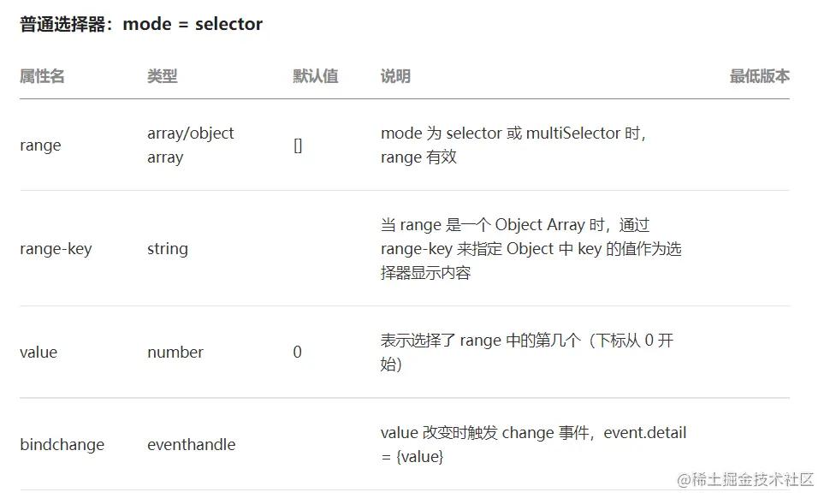Click the 类型 column header
The width and height of the screenshot is (830, 504).
[162, 76]
